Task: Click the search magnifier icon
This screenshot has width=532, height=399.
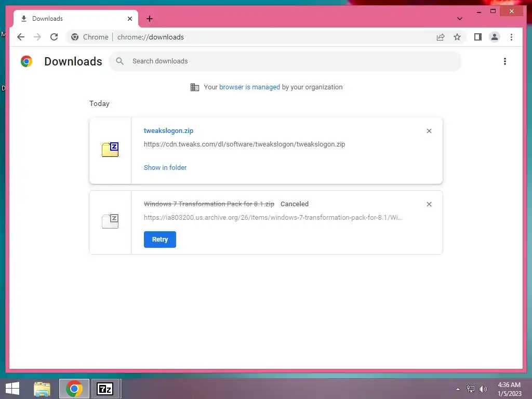Action: (x=119, y=61)
